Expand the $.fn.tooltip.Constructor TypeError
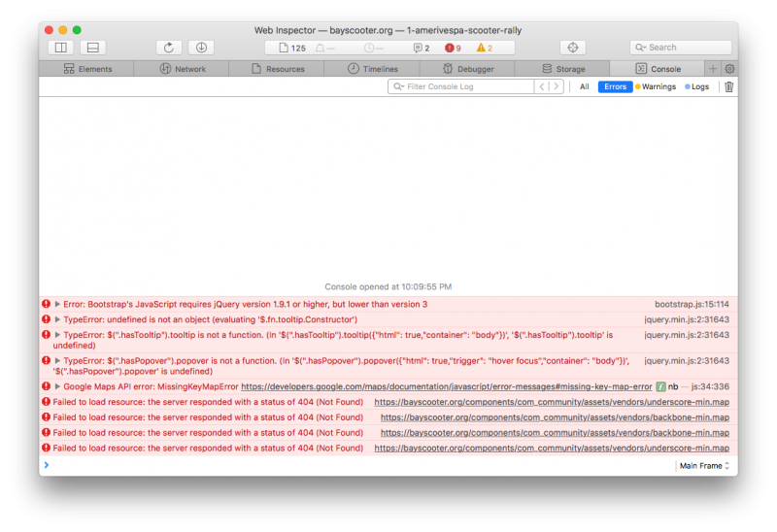The height and width of the screenshot is (532, 777). (x=57, y=319)
